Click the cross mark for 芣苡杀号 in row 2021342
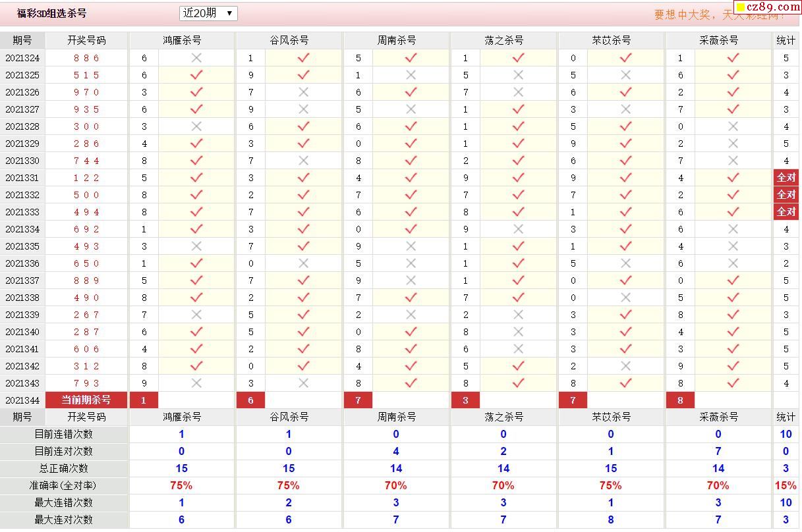 (625, 366)
